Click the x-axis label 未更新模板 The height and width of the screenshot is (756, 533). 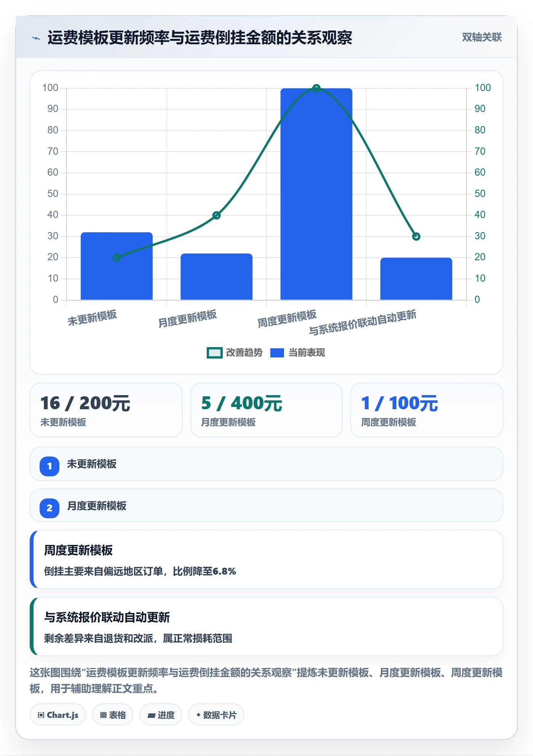(92, 318)
